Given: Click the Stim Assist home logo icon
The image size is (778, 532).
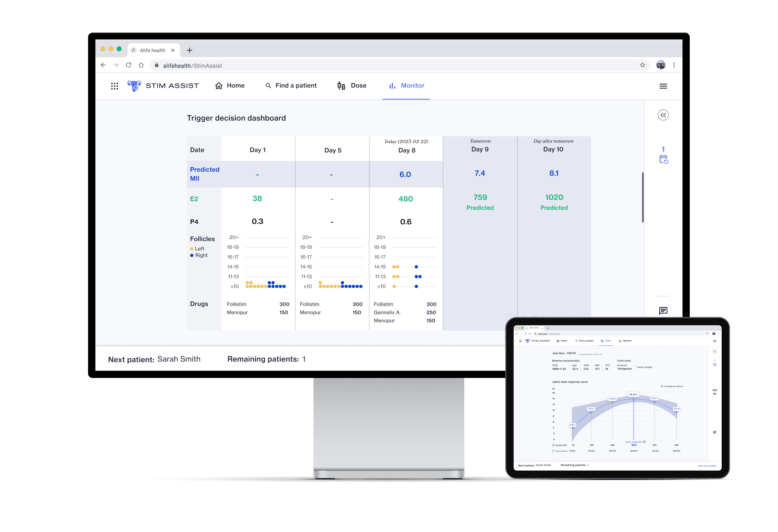Looking at the screenshot, I should pyautogui.click(x=133, y=85).
